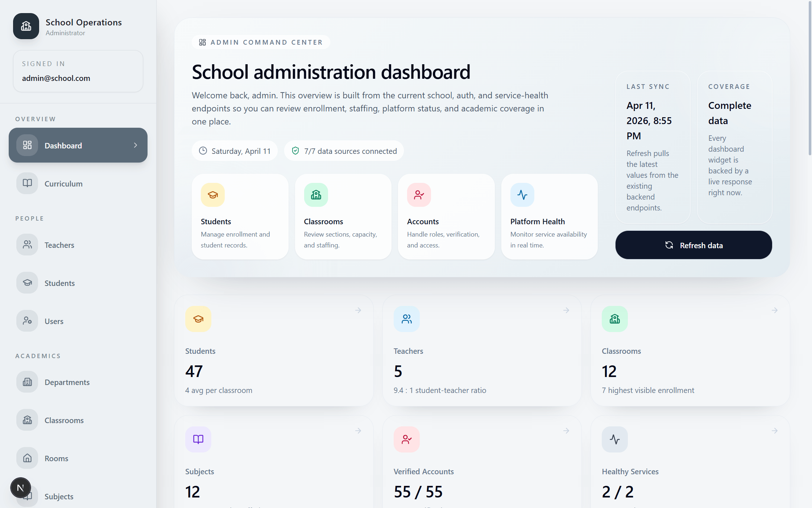Navigate to Students in sidebar
The width and height of the screenshot is (812, 508).
click(78, 283)
